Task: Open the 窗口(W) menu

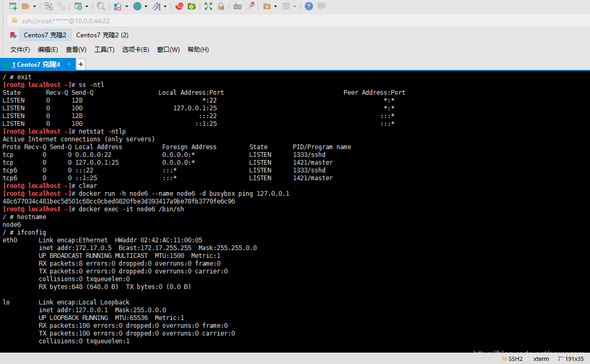Action: coord(168,50)
